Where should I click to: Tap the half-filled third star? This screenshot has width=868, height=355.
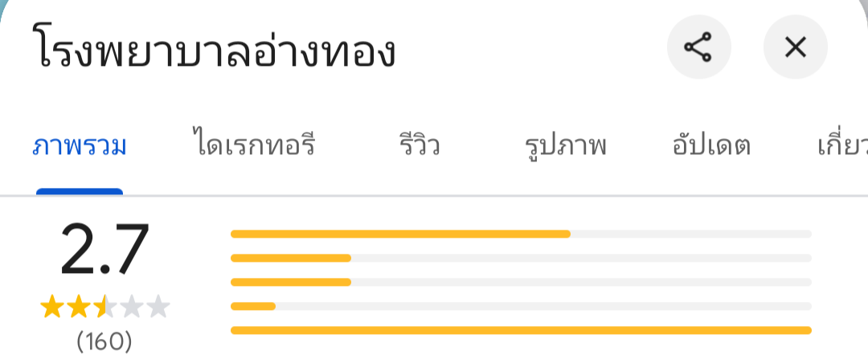click(105, 306)
